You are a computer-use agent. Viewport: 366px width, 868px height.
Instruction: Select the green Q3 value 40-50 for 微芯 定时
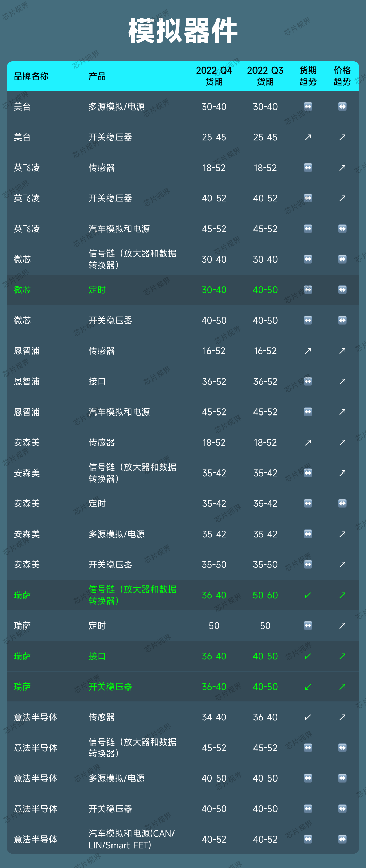point(265,290)
